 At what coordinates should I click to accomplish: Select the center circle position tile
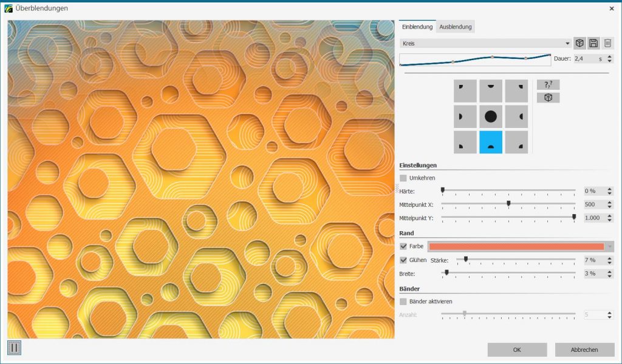(491, 116)
